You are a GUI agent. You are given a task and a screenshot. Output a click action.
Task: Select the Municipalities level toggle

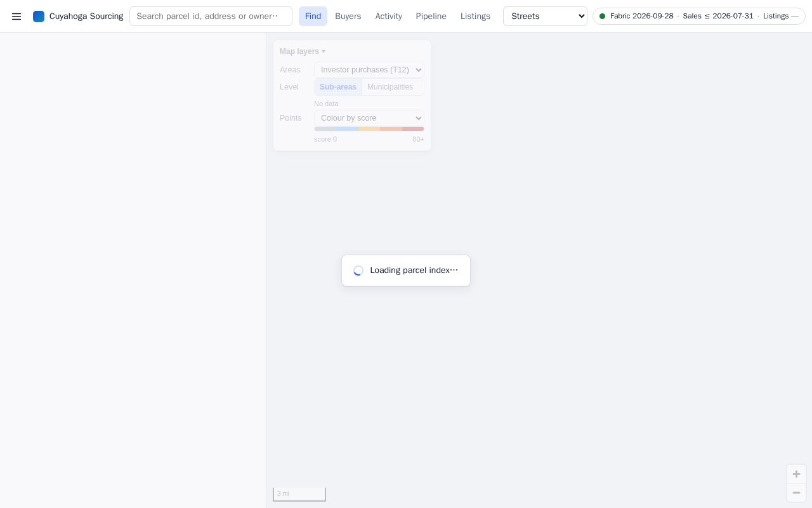point(390,87)
